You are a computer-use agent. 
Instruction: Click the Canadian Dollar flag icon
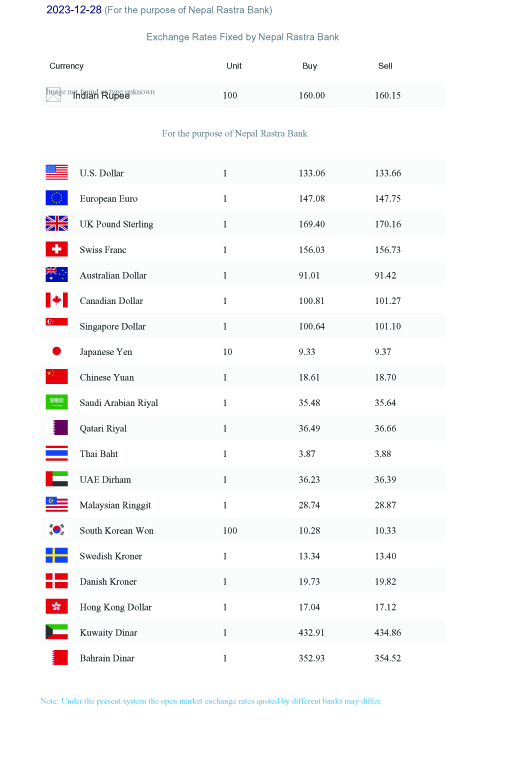click(x=57, y=300)
